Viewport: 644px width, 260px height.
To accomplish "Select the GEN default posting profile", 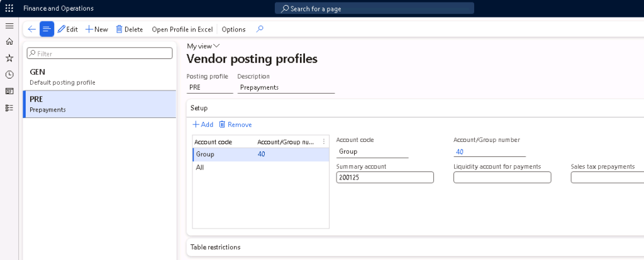I will point(99,76).
